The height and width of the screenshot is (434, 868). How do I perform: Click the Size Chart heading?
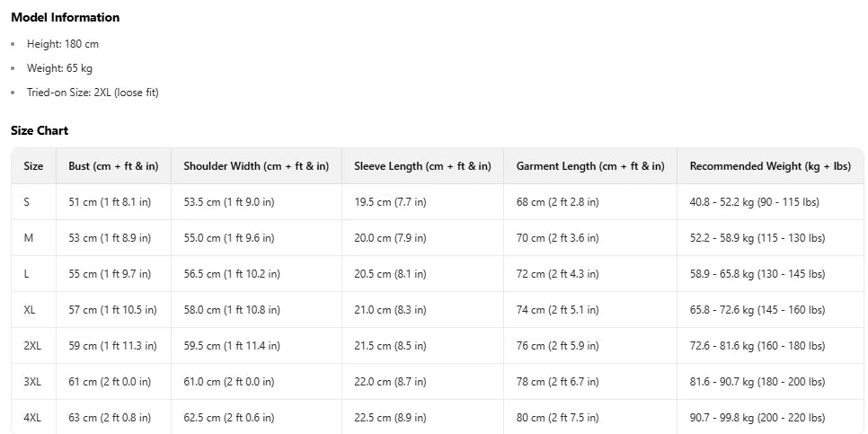click(40, 131)
